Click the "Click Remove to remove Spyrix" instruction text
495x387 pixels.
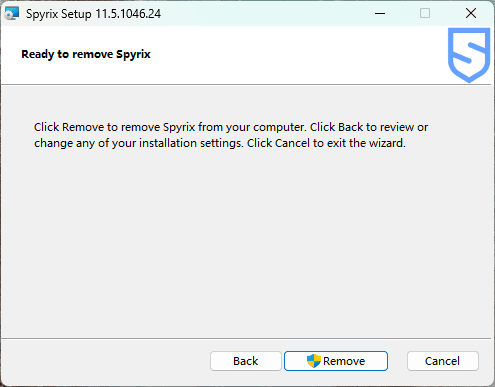pos(231,135)
